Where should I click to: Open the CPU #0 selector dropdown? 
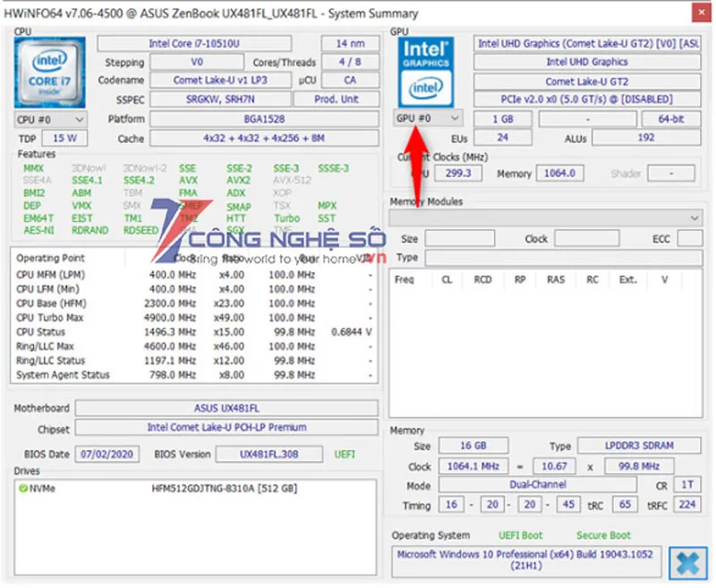pyautogui.click(x=50, y=119)
